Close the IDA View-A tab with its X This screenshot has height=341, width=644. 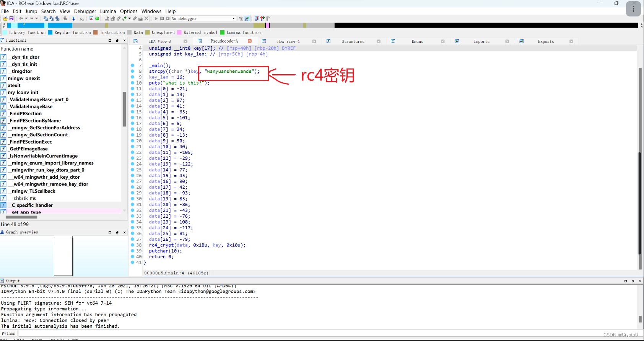(185, 41)
